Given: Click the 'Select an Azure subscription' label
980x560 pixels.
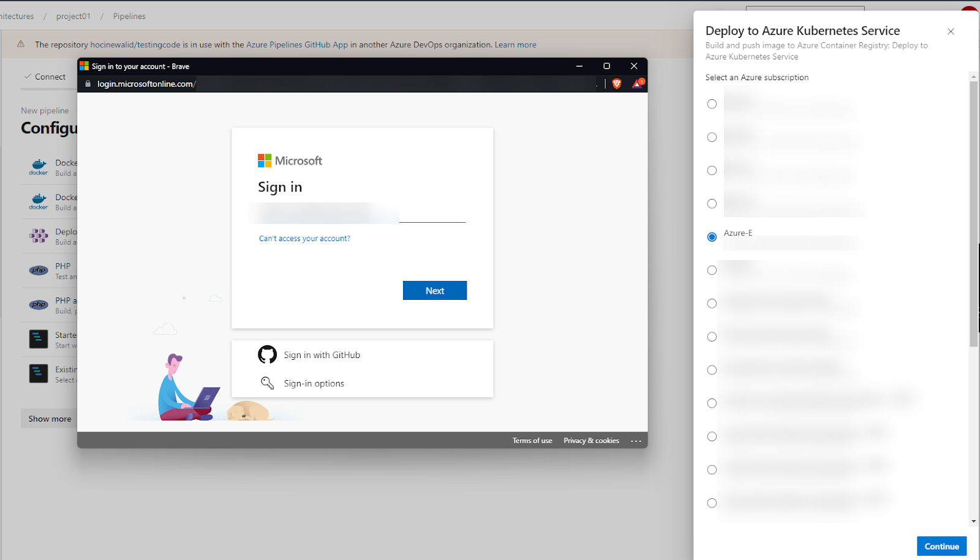Looking at the screenshot, I should pyautogui.click(x=757, y=77).
